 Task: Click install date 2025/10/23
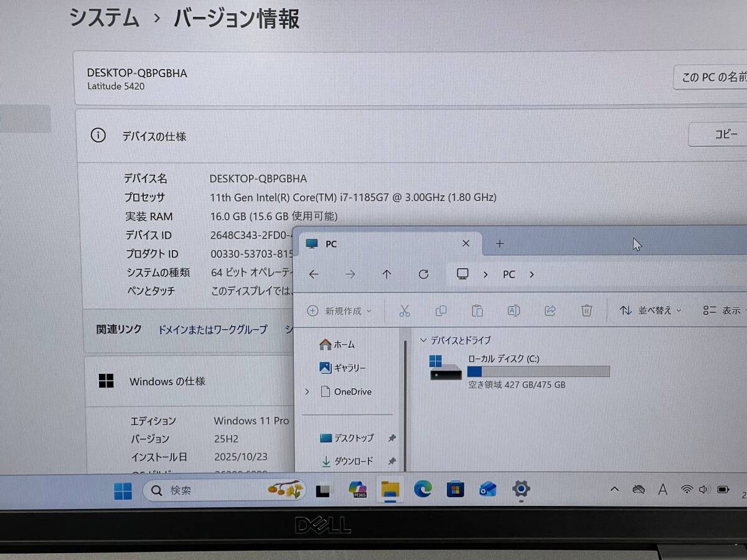click(x=240, y=457)
